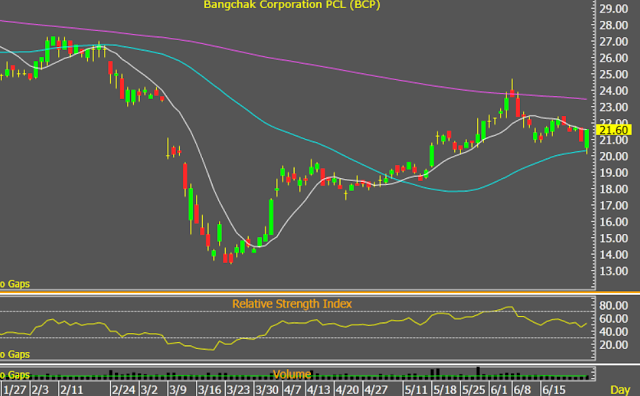Select the 3/16 date on time axis
This screenshot has width=640, height=396.
[x=209, y=390]
